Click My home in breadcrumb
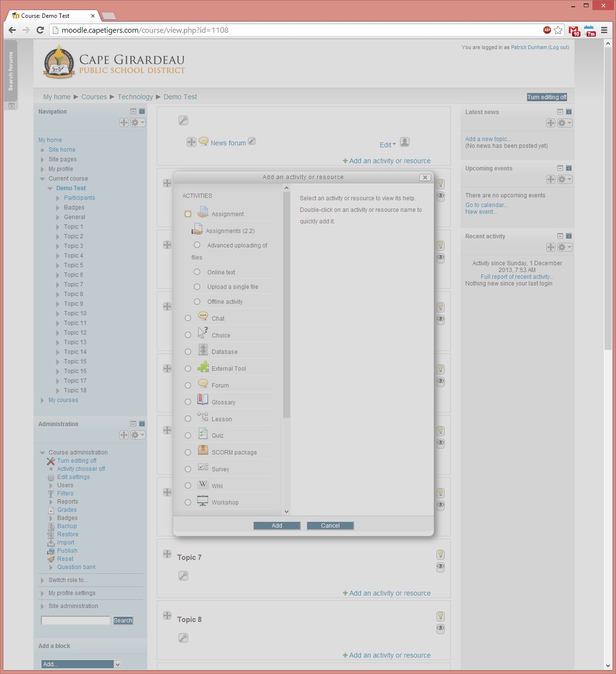The image size is (616, 674). click(57, 97)
